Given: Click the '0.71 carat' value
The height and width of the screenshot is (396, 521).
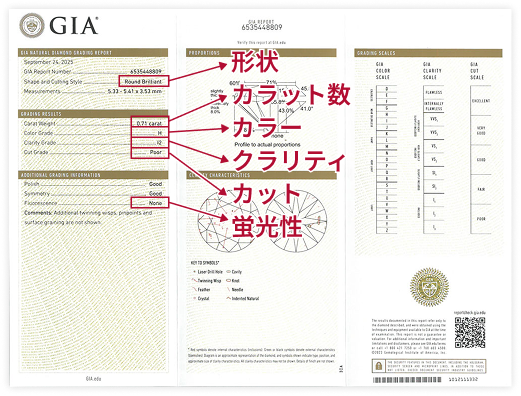Looking at the screenshot, I should click(x=149, y=123).
